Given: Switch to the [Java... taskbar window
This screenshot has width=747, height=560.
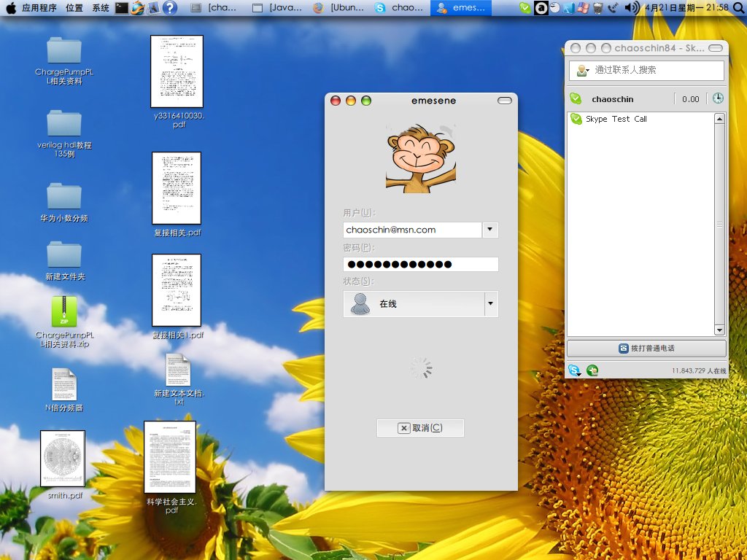Looking at the screenshot, I should click(276, 7).
